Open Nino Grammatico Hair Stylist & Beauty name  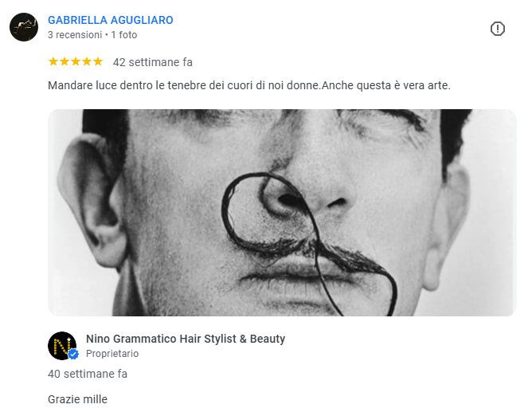click(x=186, y=339)
